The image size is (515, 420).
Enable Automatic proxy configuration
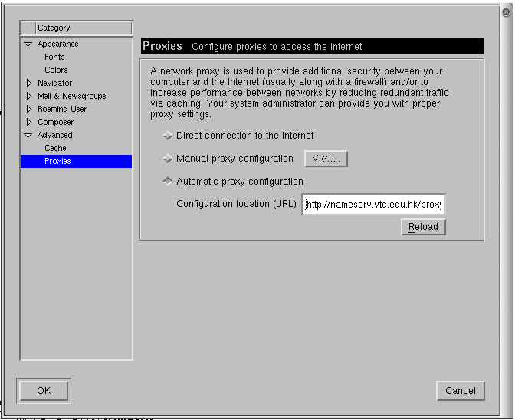(x=168, y=182)
